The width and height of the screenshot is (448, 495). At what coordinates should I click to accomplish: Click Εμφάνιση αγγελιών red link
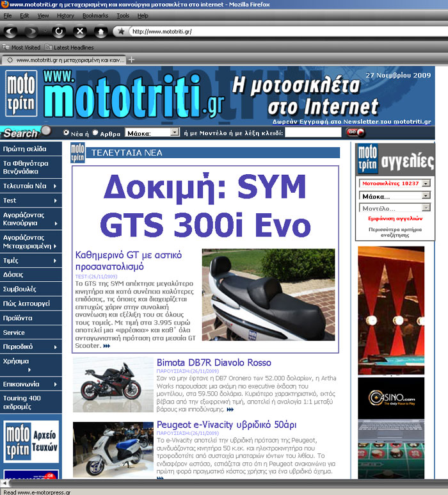point(395,218)
